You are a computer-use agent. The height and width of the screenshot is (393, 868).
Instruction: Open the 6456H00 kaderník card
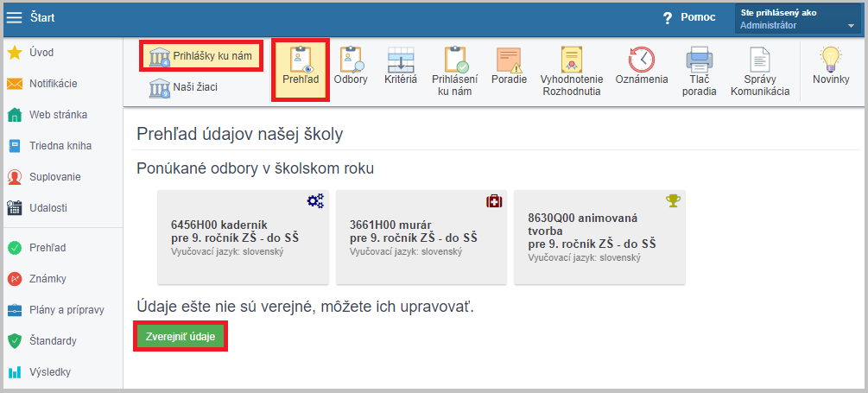coord(243,238)
